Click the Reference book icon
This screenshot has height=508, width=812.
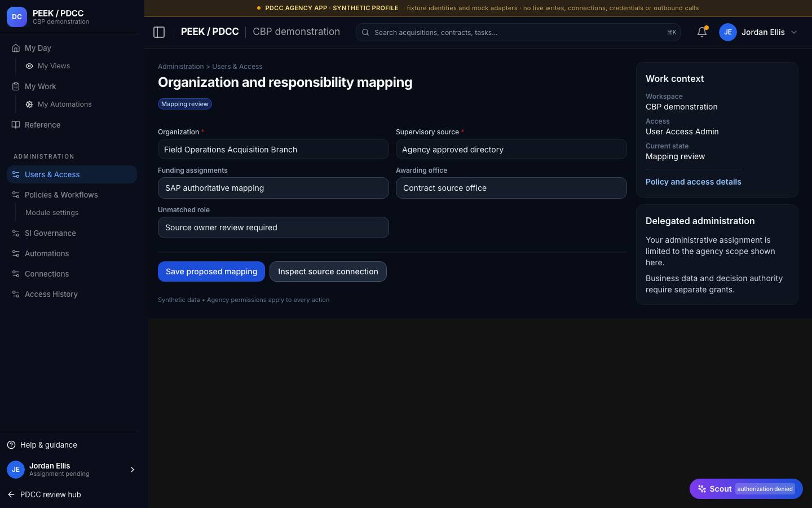pos(16,125)
